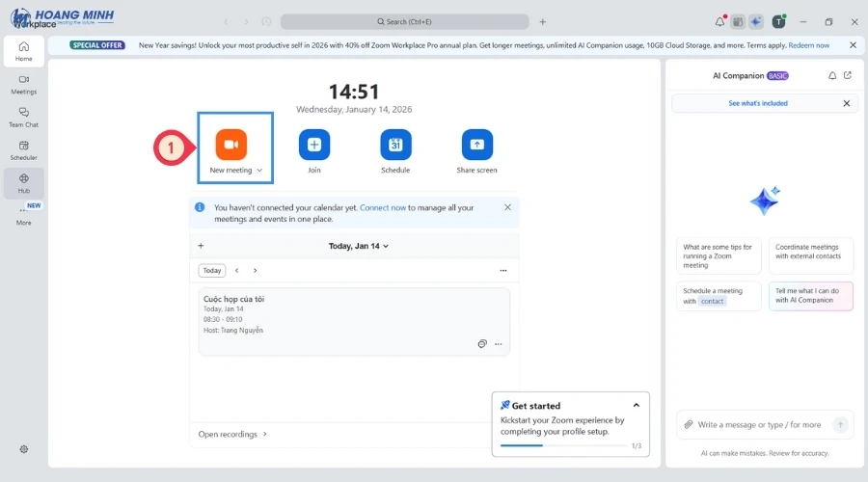
Task: Open Settings gear at bottom of sidebar
Action: point(24,449)
